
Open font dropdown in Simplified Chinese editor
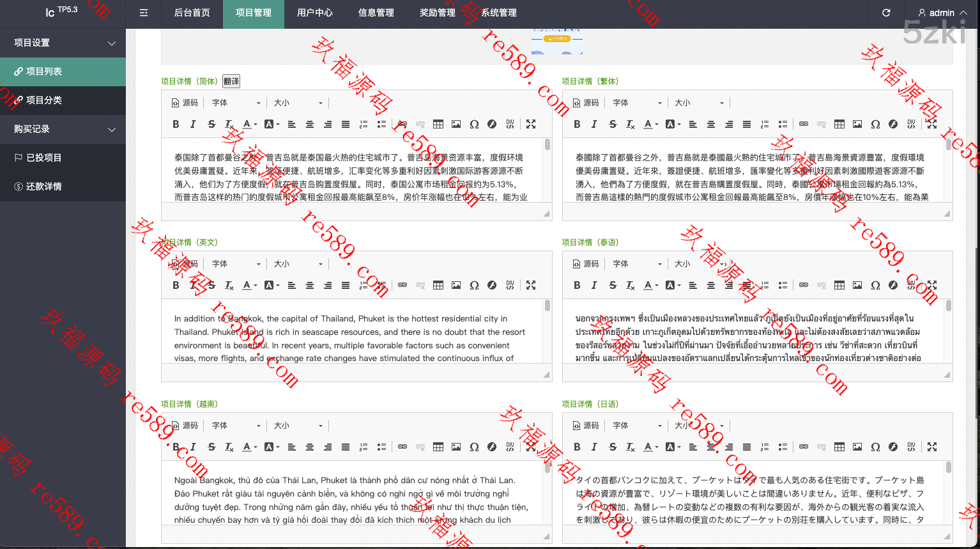236,103
